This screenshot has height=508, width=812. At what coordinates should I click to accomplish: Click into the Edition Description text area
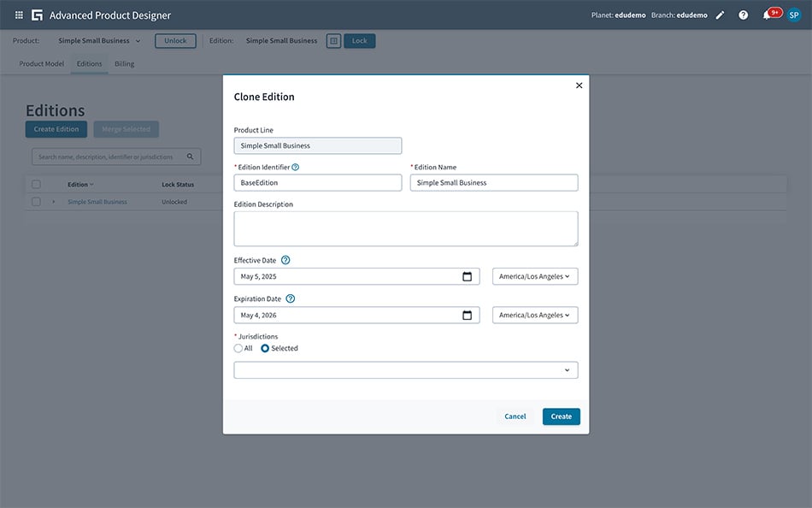(406, 228)
